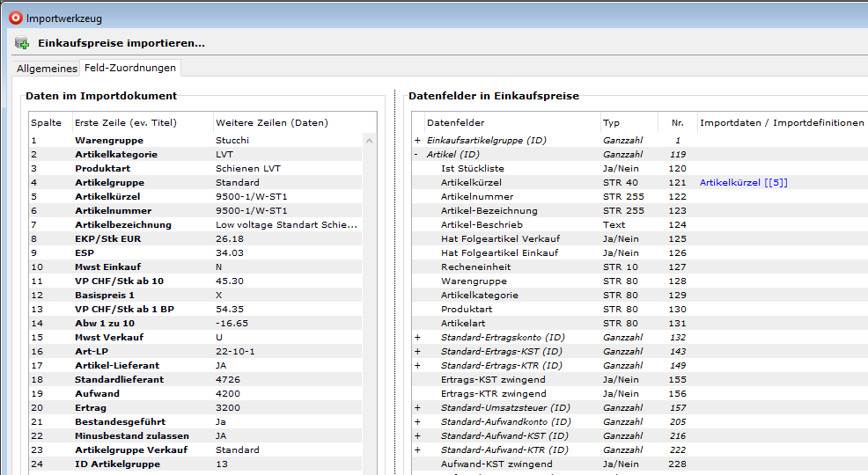Expand the Standard-Ertragskonto (ID) node
The height and width of the screenshot is (475, 868).
coord(417,338)
